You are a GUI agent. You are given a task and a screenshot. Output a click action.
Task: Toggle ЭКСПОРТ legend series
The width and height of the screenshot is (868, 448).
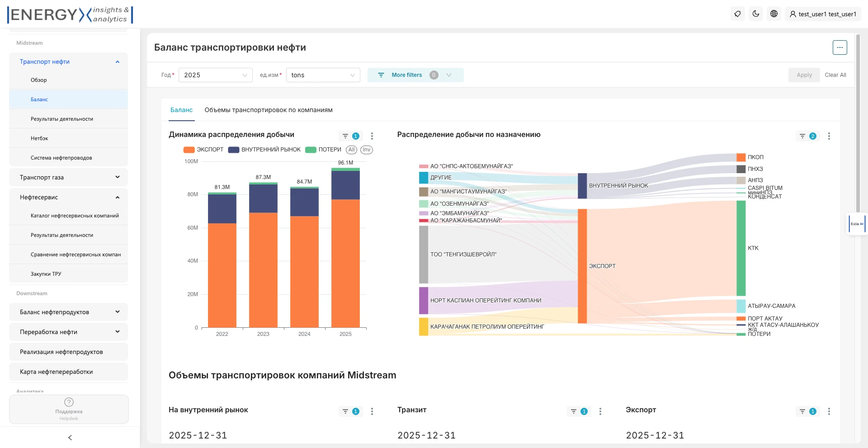tap(203, 150)
